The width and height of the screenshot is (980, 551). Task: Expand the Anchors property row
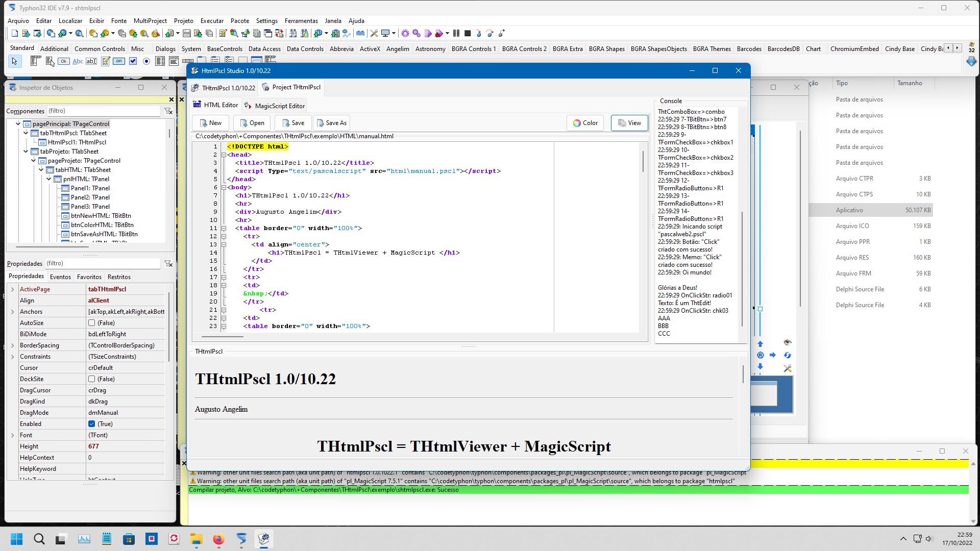[13, 312]
